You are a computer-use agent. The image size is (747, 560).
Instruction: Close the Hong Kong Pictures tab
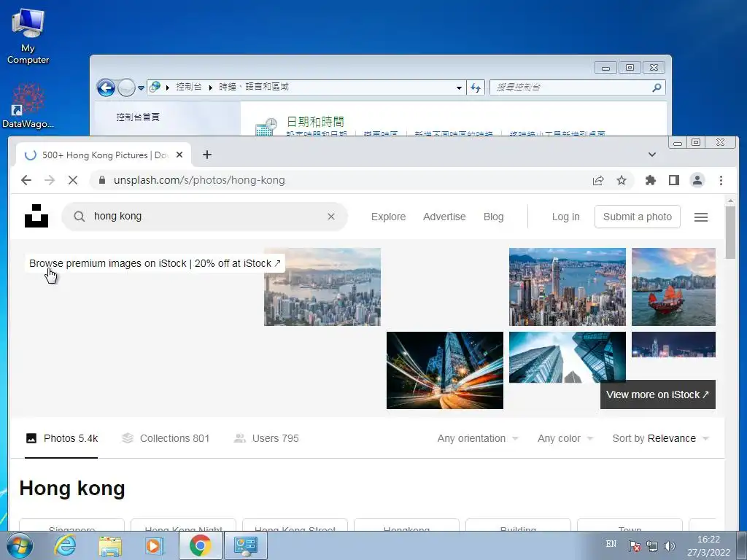[x=179, y=155]
